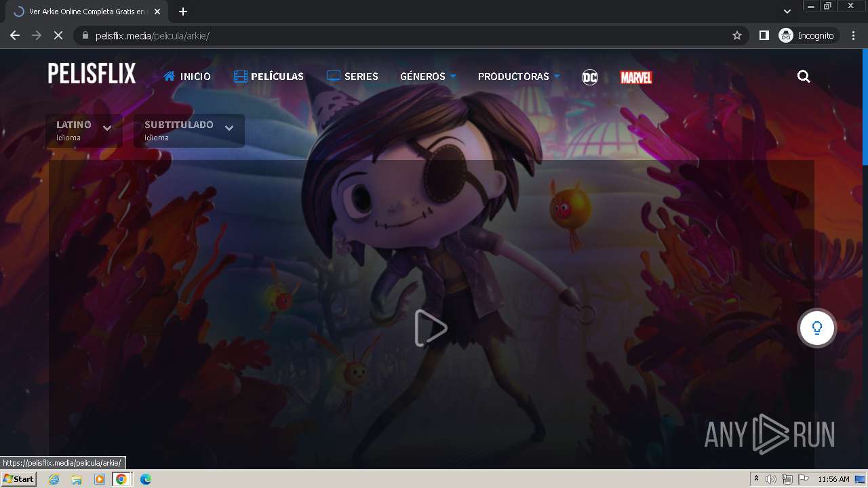Open the Marvel logo category
This screenshot has width=868, height=488.
pos(636,77)
